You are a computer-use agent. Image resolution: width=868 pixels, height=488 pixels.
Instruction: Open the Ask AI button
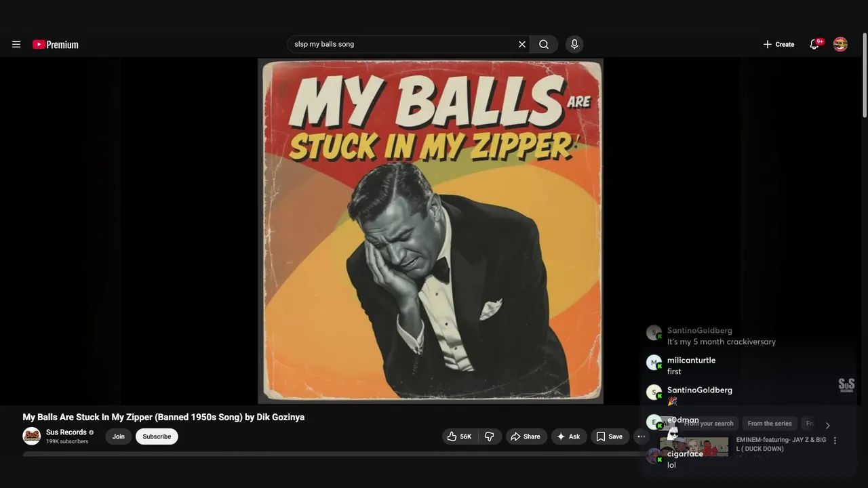tap(569, 436)
